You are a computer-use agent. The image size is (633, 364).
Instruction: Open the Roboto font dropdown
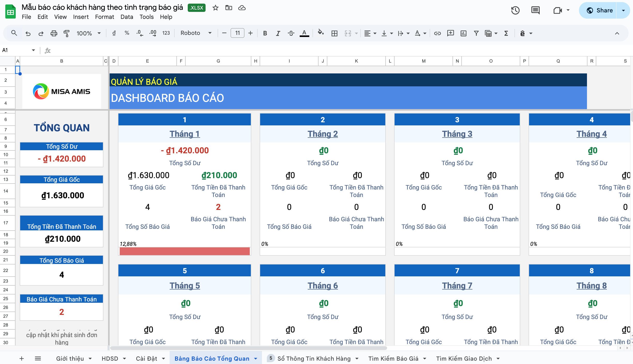(196, 33)
